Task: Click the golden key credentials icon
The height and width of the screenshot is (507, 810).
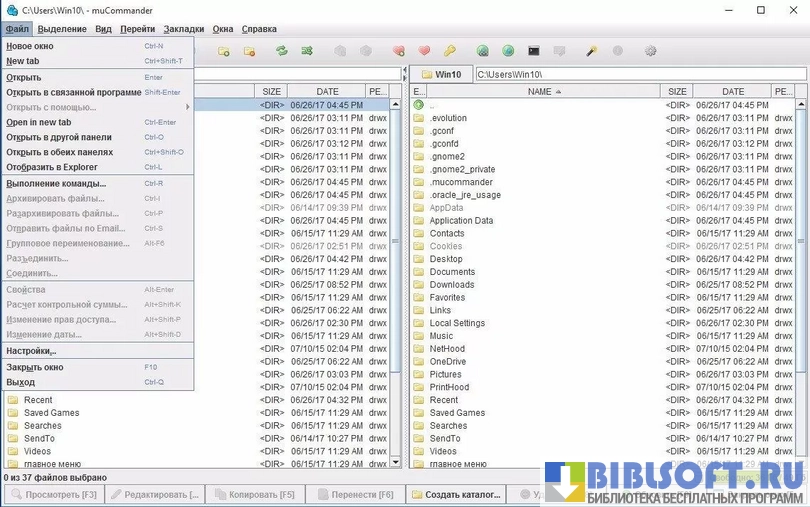Action: (450, 50)
